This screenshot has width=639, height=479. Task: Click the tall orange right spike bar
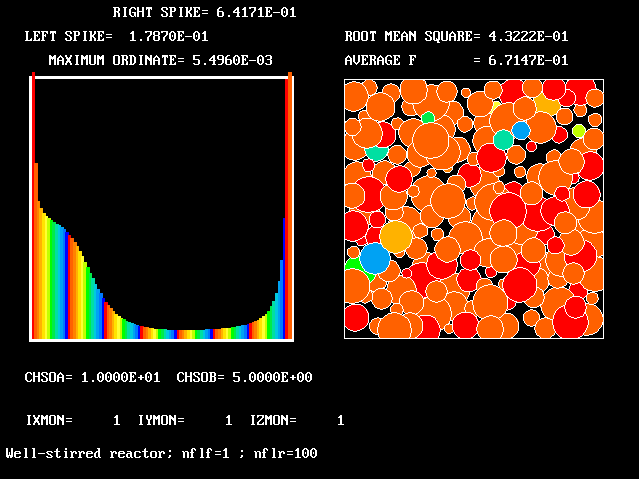289,200
